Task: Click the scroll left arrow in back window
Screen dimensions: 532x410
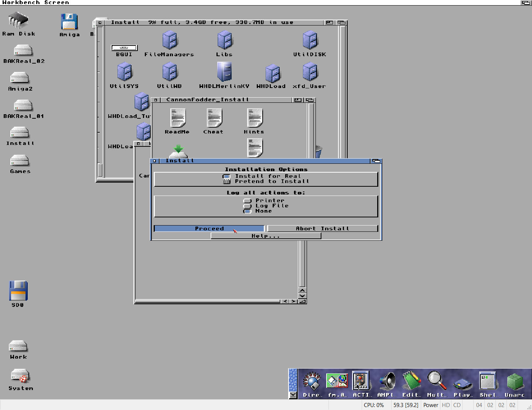Action: (285, 301)
